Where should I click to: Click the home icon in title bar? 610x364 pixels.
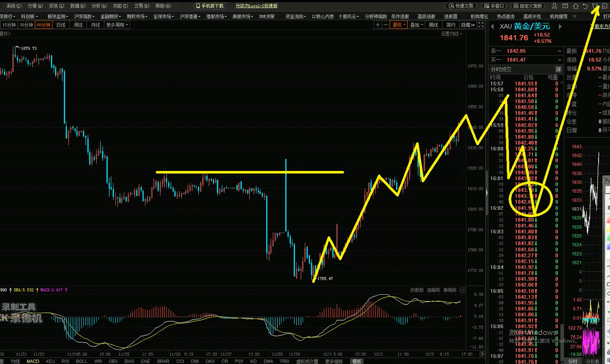(x=576, y=6)
